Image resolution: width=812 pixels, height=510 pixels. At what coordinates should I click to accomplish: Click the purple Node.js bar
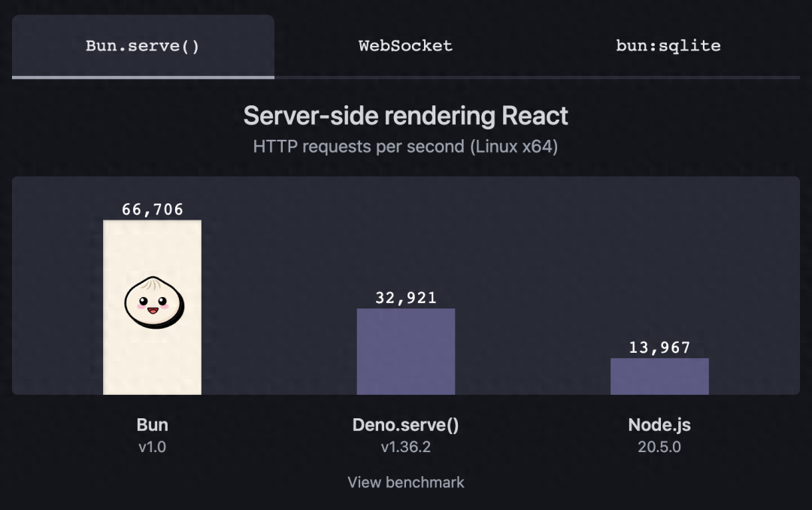pos(660,376)
